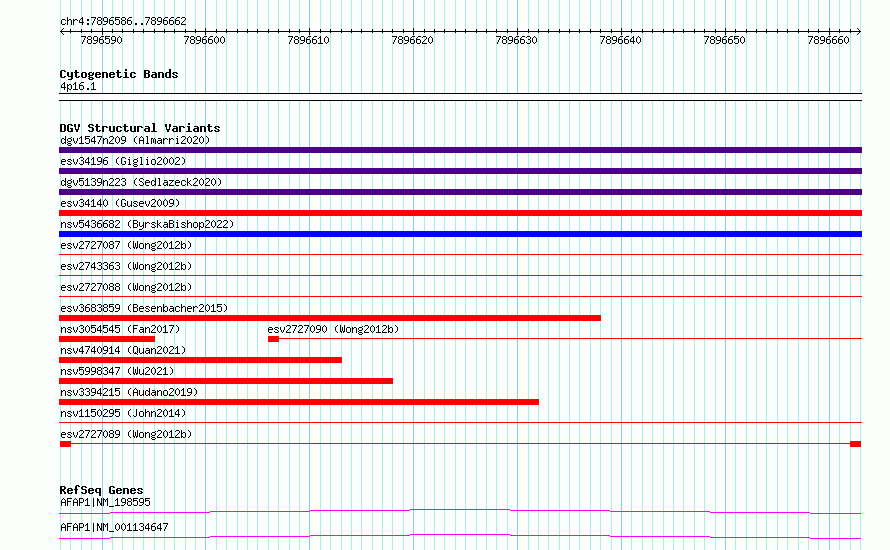This screenshot has width=890, height=550.
Task: Select variant label esv34196 (Giglio2002)
Action: (x=123, y=161)
